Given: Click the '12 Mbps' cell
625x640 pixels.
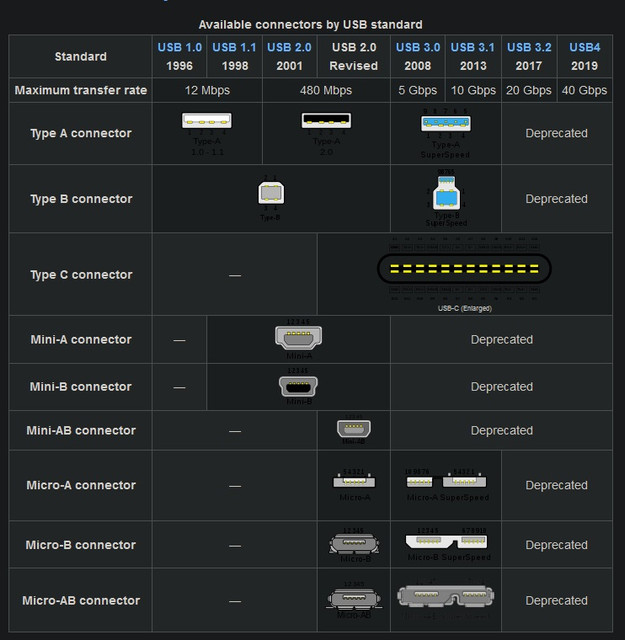Looking at the screenshot, I should tap(207, 90).
